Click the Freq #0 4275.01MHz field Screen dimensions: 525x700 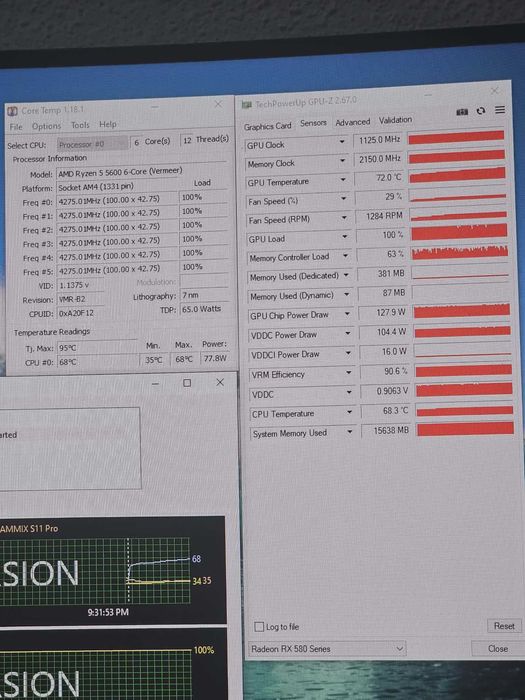click(117, 200)
